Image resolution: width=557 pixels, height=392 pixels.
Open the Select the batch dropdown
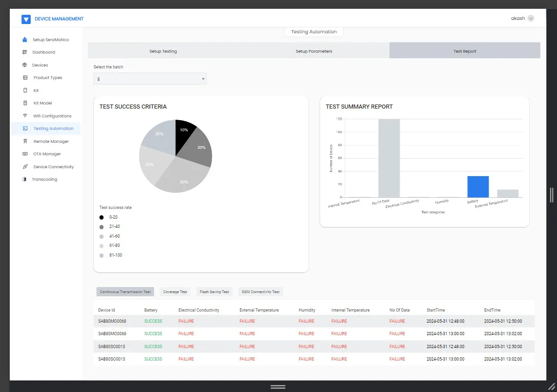point(150,79)
